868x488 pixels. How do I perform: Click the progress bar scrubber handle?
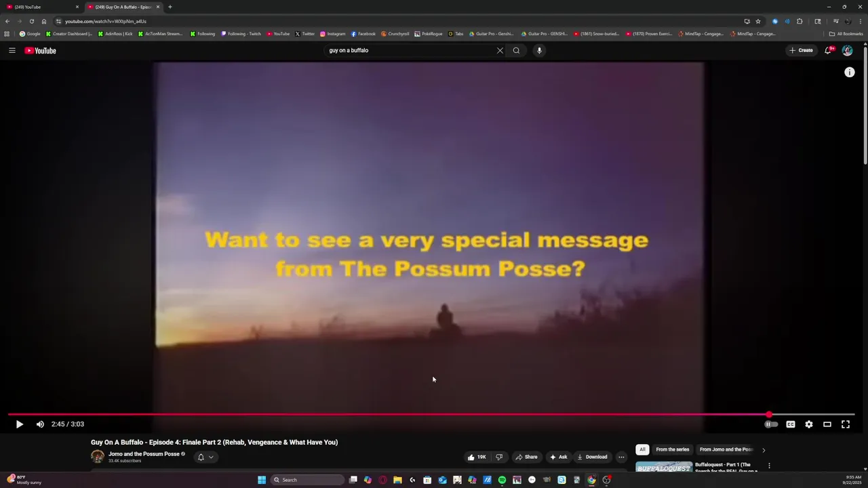769,414
